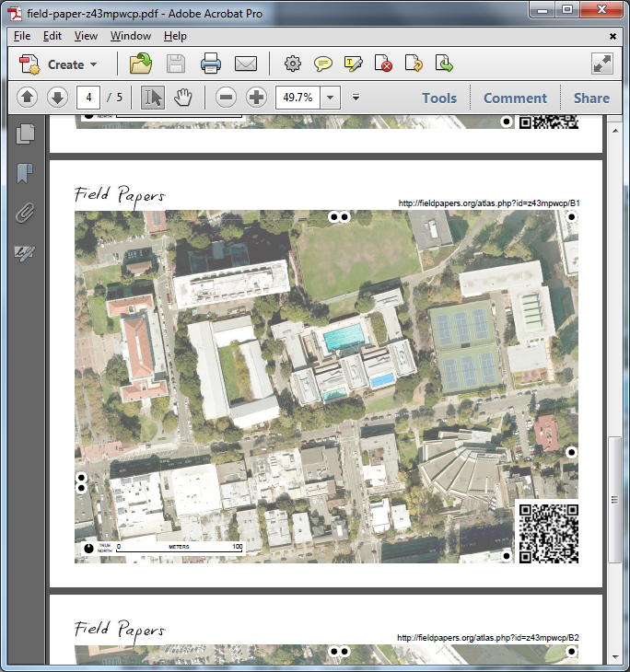Open the Create dropdown arrow
The width and height of the screenshot is (630, 672).
(x=94, y=64)
